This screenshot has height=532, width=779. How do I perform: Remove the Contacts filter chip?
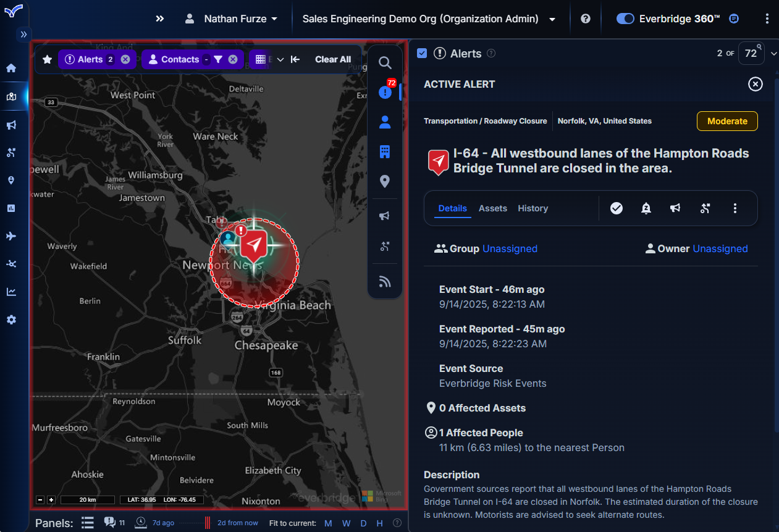click(x=233, y=59)
